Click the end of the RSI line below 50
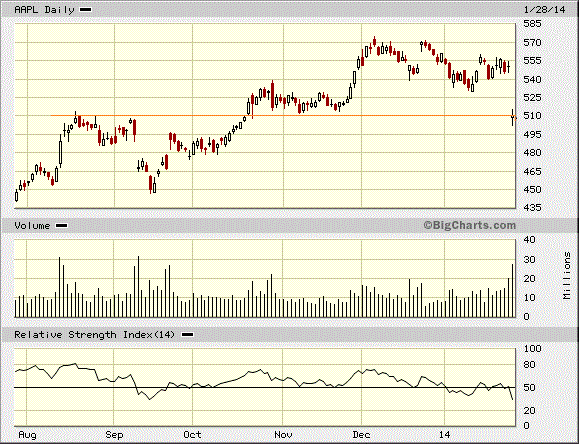 pyautogui.click(x=513, y=399)
